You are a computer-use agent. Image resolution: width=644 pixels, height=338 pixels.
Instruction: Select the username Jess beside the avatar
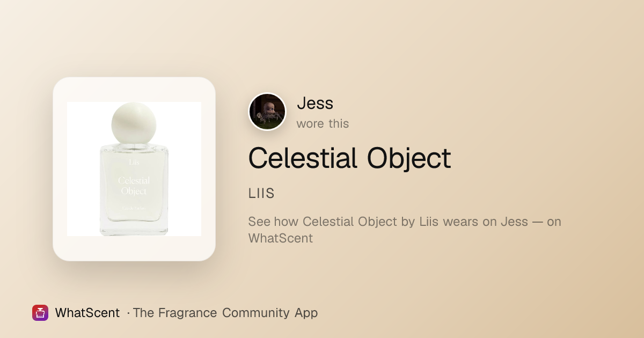point(315,103)
